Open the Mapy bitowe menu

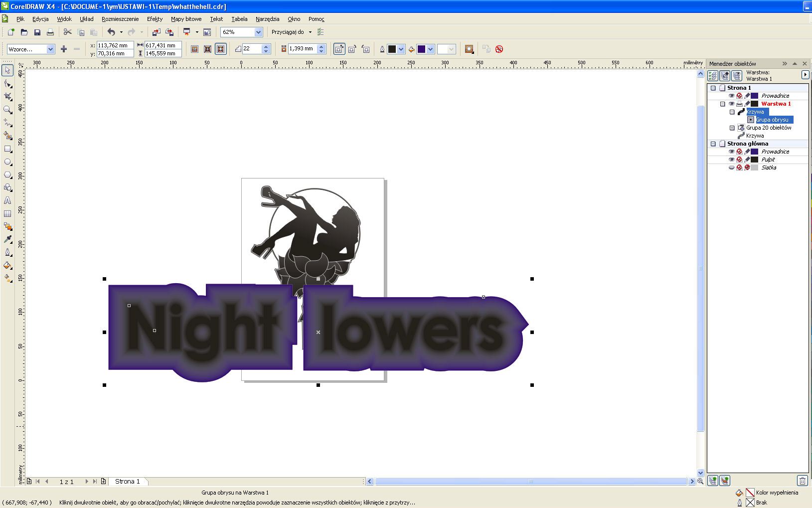(x=186, y=19)
